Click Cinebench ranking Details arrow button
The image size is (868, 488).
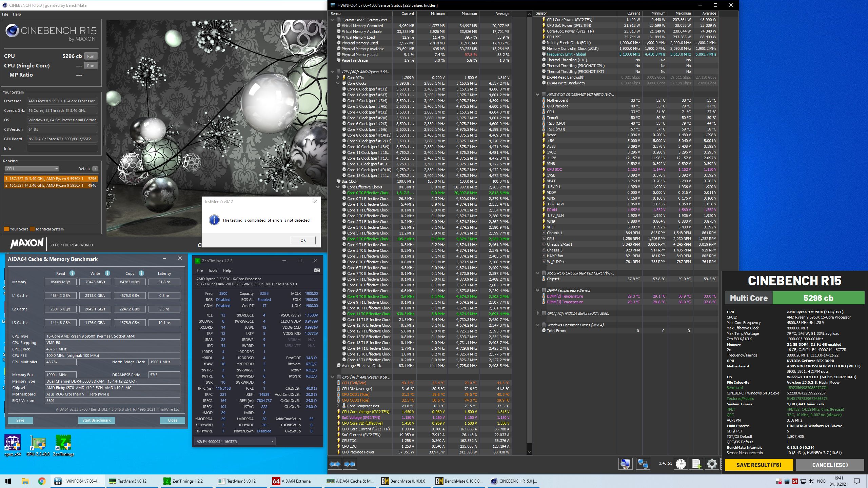pyautogui.click(x=95, y=169)
